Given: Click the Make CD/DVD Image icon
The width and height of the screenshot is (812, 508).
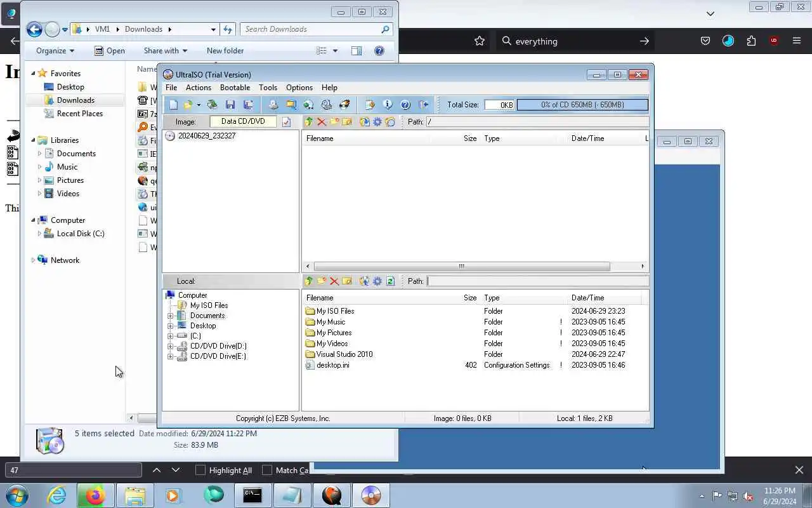Looking at the screenshot, I should click(x=273, y=105).
